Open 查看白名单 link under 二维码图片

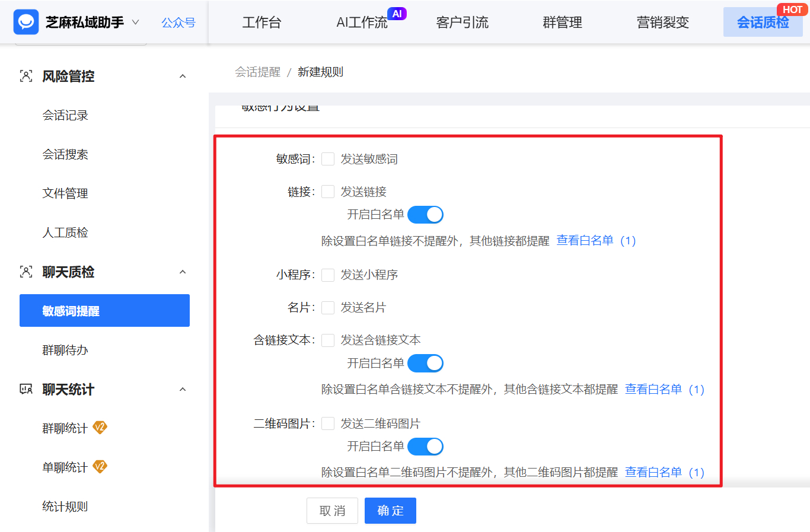pyautogui.click(x=653, y=472)
